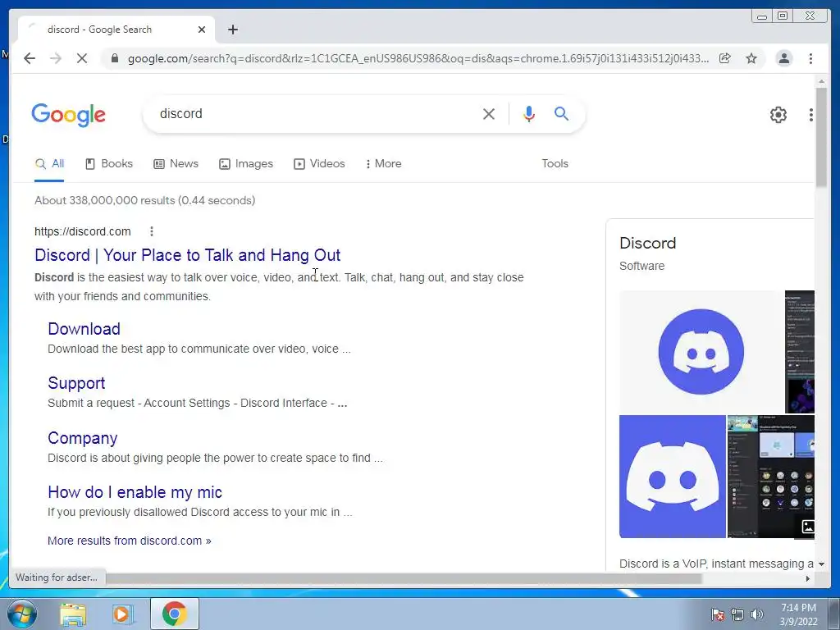Click the padlock site info icon
This screenshot has height=630, width=840.
[x=115, y=58]
